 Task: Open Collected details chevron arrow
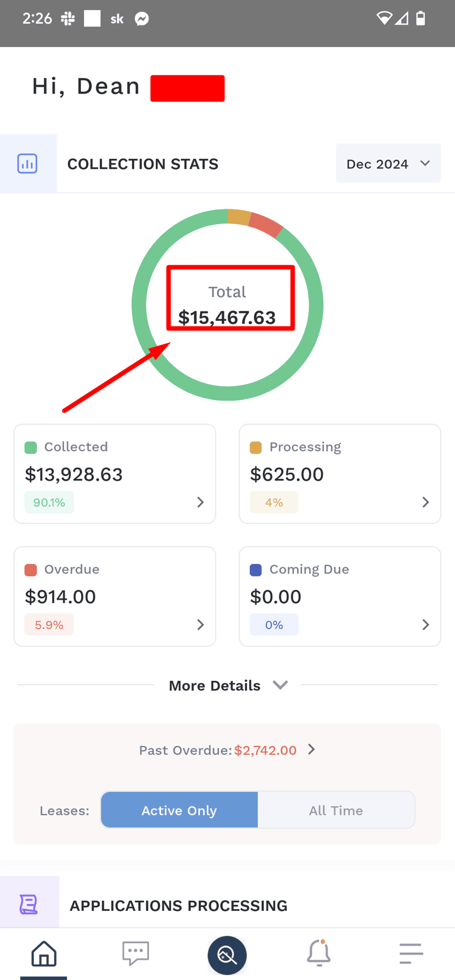click(200, 502)
